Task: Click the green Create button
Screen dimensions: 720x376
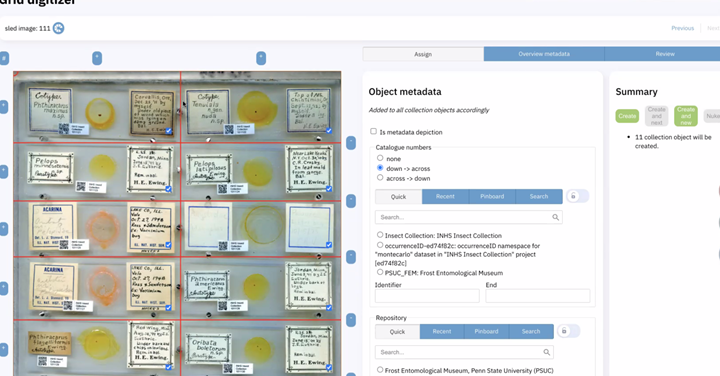Action: [627, 116]
